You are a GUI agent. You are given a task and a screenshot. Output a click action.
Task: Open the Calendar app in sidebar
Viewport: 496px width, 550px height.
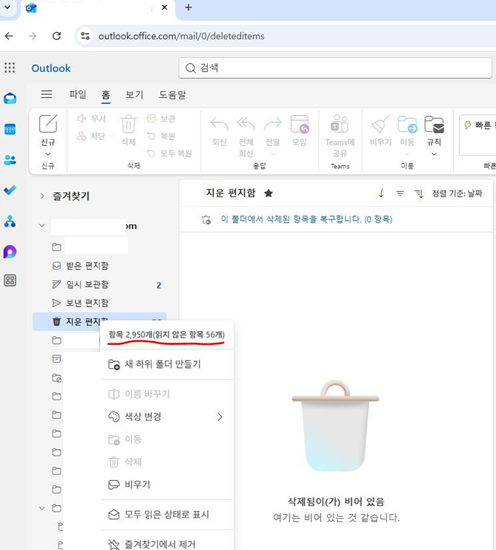10,129
